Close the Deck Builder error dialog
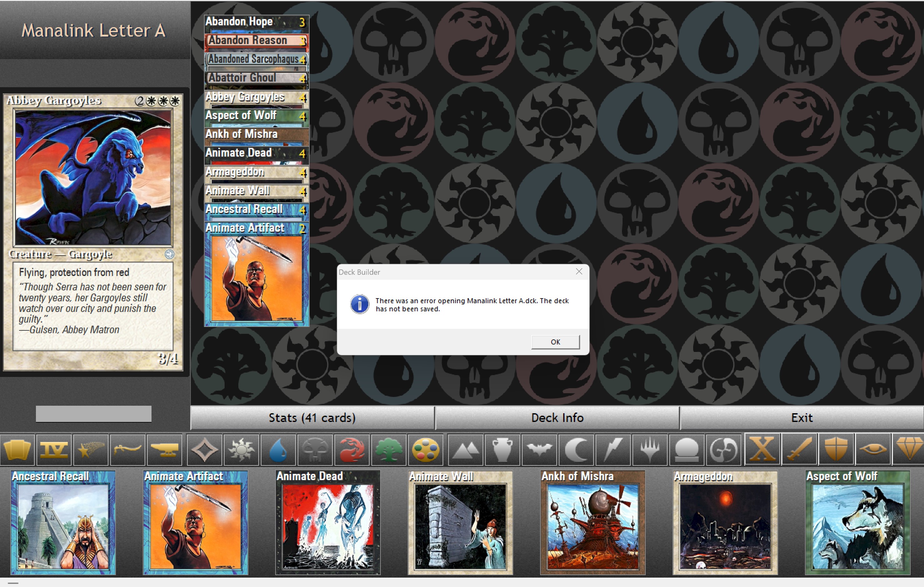Viewport: 924px width, 587px height. 579,271
